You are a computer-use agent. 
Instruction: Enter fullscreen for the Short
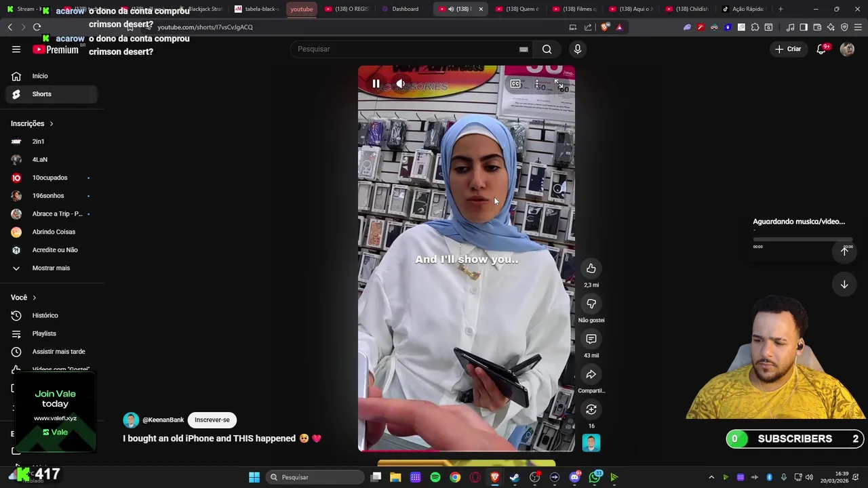pyautogui.click(x=559, y=84)
